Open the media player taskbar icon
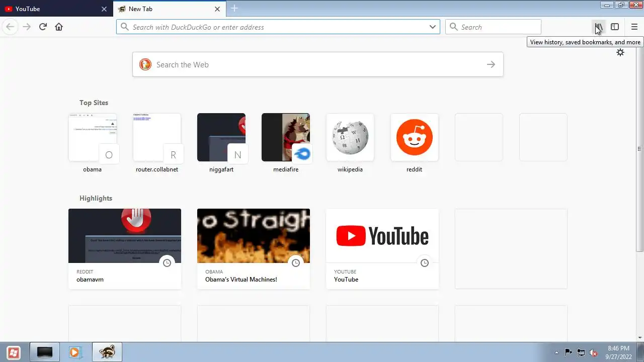 coord(74,352)
